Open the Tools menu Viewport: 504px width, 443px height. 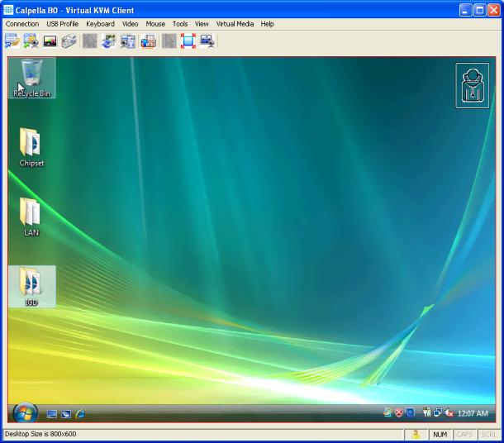180,24
